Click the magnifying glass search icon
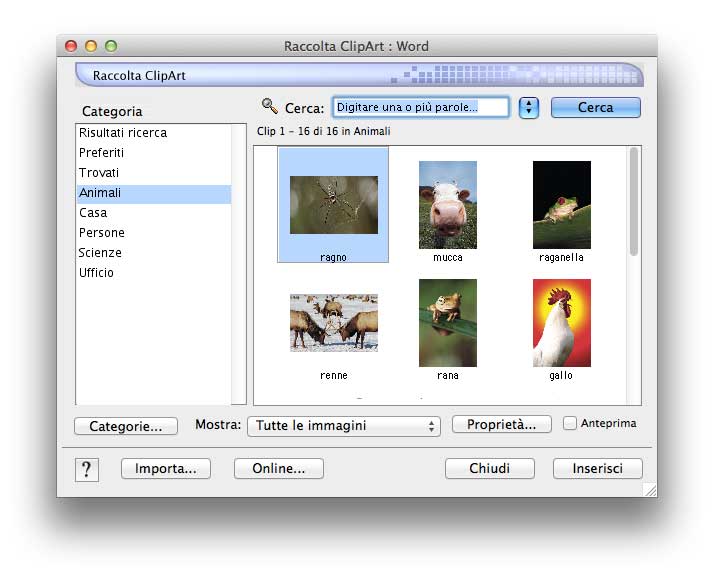The height and width of the screenshot is (576, 714). pyautogui.click(x=270, y=106)
